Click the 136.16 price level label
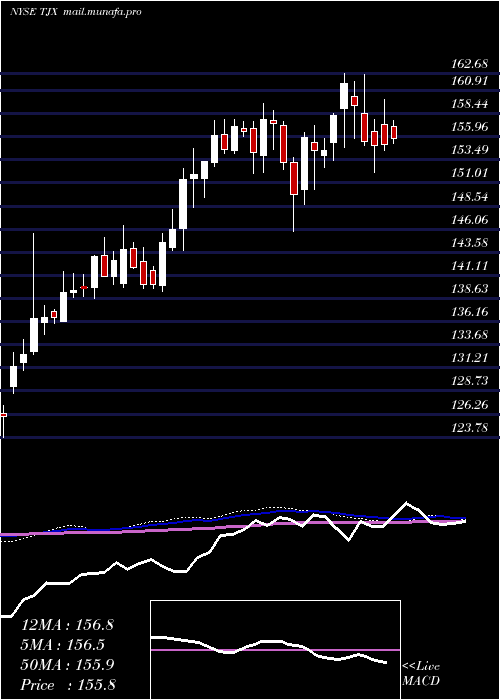 pyautogui.click(x=469, y=312)
